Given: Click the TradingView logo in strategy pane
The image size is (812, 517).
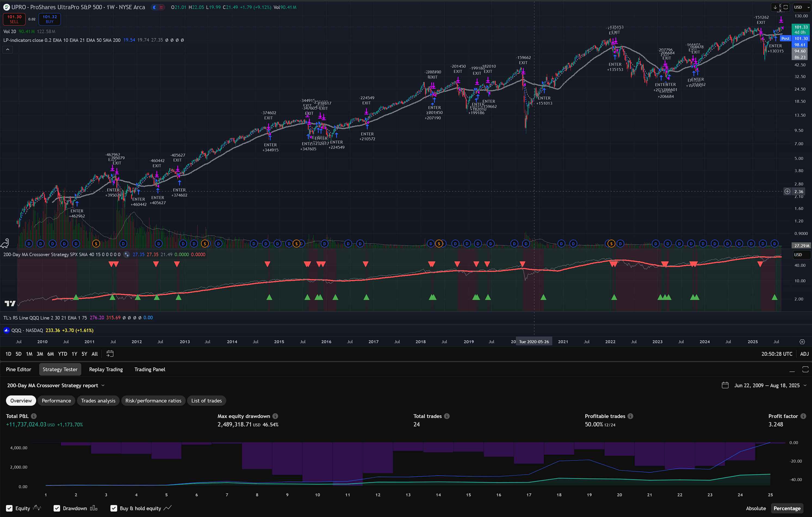Looking at the screenshot, I should pos(10,304).
